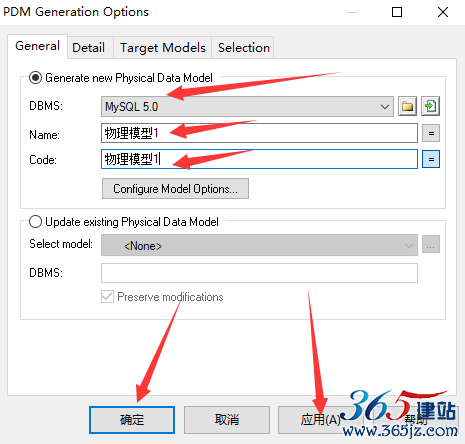Viewport: 465px width, 444px height.
Task: Confirm with the 确定 button
Action: click(x=132, y=420)
